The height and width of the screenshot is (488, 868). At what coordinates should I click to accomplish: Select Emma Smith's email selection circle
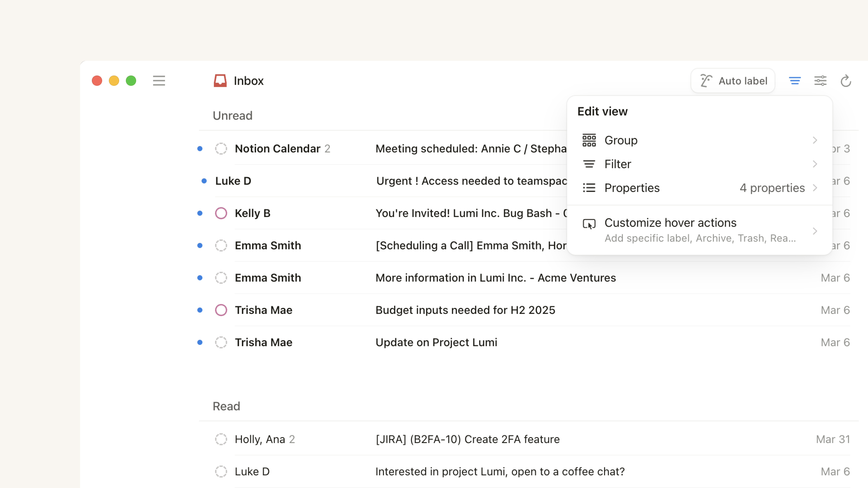pos(221,245)
